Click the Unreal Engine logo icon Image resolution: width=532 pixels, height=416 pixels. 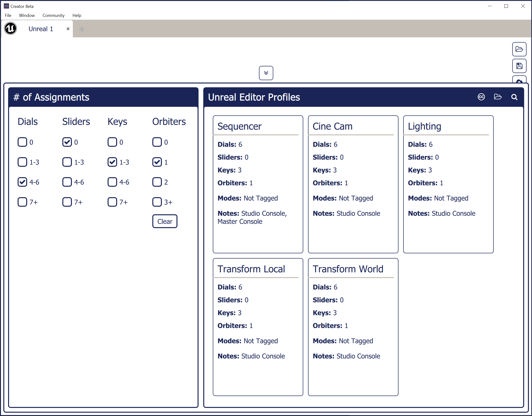click(10, 29)
